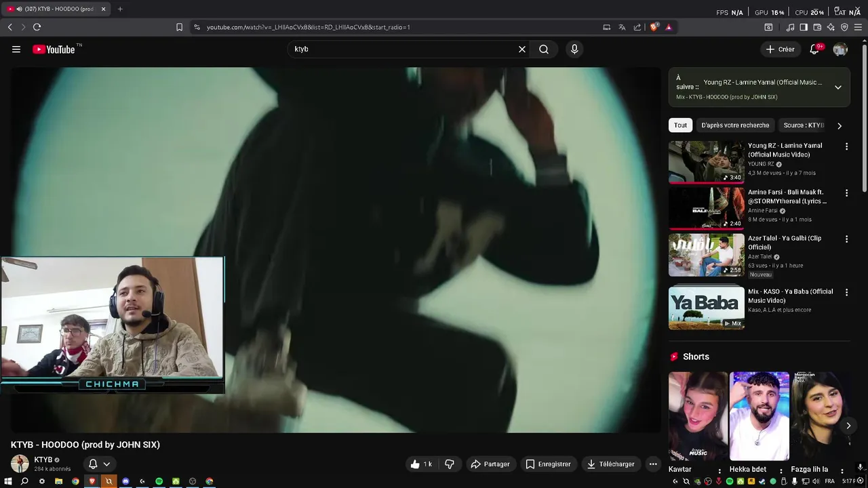Image resolution: width=868 pixels, height=488 pixels.
Task: Open the browser main menu (three lines)
Action: 859,27
